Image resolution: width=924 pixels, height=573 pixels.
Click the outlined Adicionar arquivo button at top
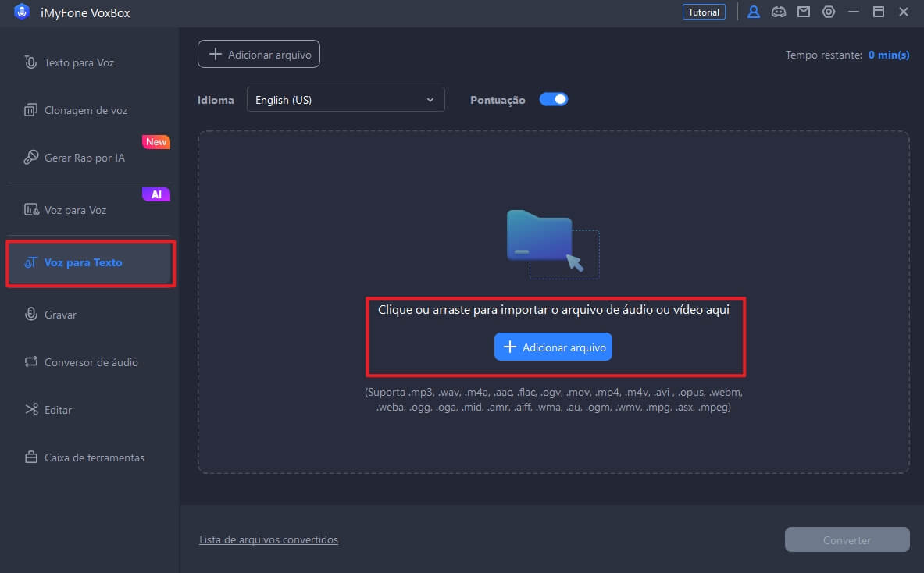pyautogui.click(x=259, y=54)
